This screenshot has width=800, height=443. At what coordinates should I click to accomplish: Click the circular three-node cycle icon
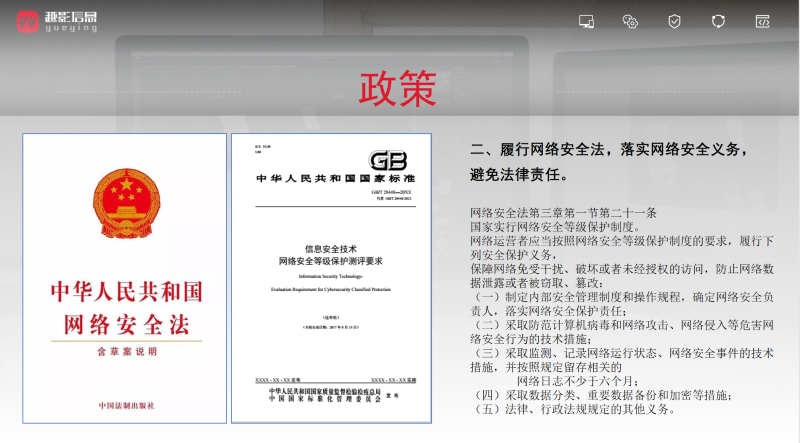[718, 21]
